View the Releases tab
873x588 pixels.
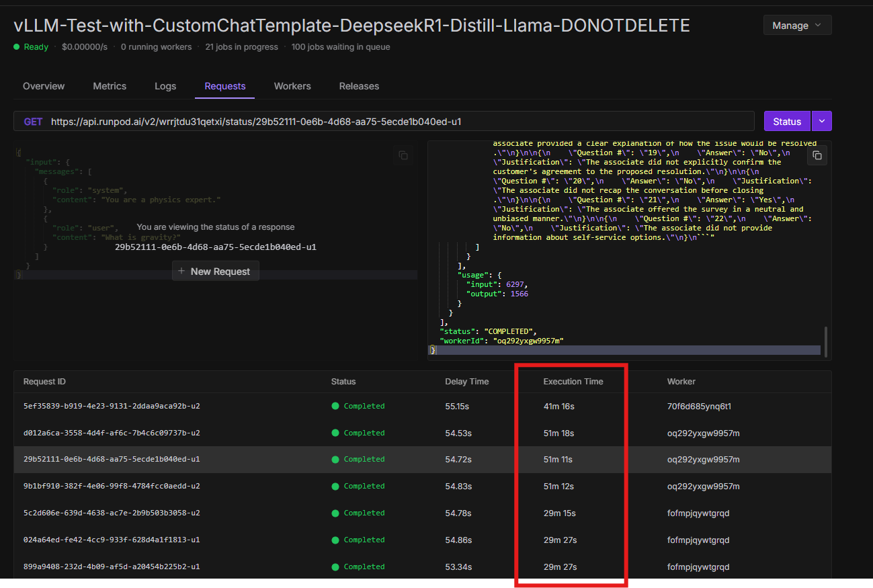click(x=359, y=86)
